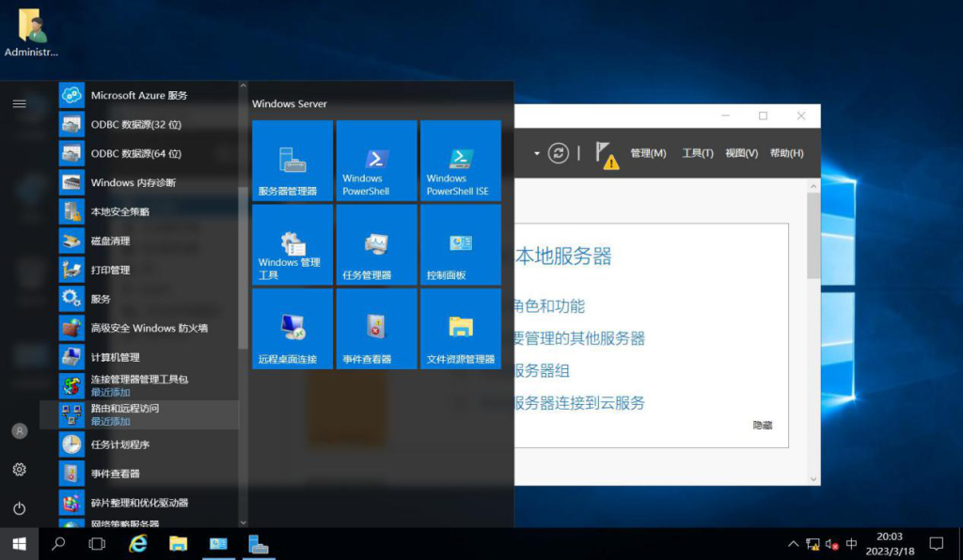
Task: Open the 控制面板 tile
Action: (x=461, y=244)
